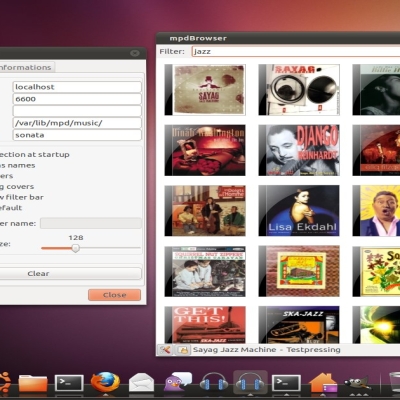Select the red 'Get This!' album cover
This screenshot has width=400, height=400.
[205, 325]
